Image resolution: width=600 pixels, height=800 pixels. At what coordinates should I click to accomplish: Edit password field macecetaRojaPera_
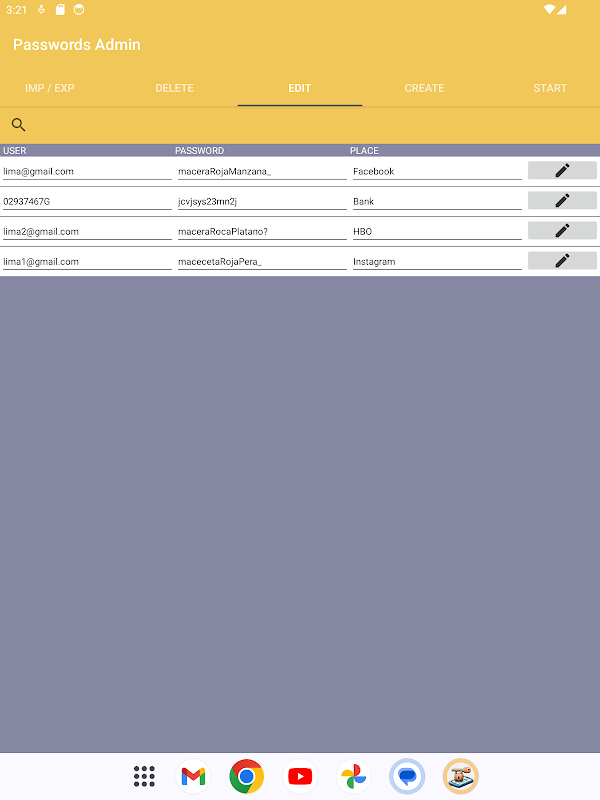pos(262,262)
